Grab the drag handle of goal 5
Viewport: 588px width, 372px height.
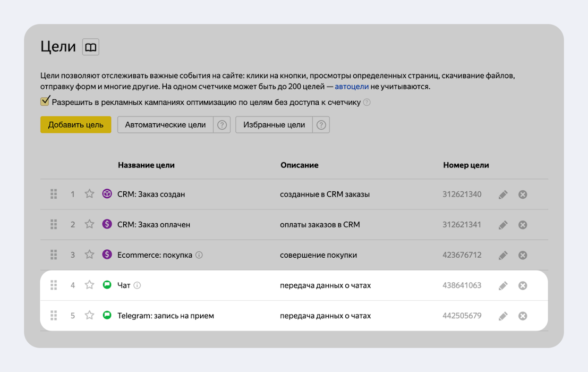click(54, 316)
